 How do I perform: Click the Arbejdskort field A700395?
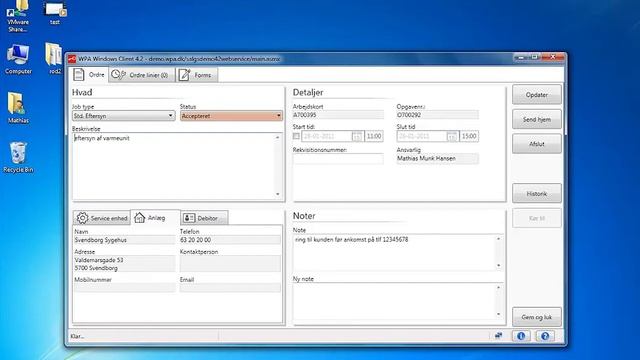click(338, 115)
